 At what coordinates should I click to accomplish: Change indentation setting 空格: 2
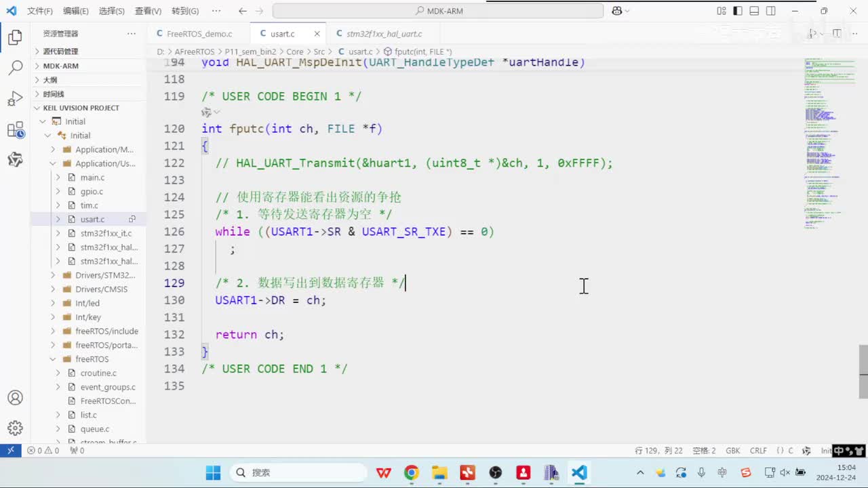pyautogui.click(x=705, y=451)
